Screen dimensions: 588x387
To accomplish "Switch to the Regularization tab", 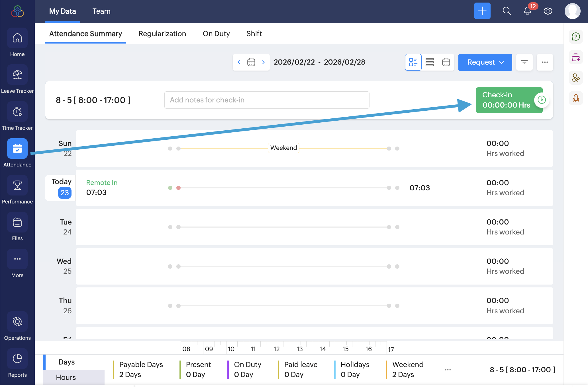I will pos(162,34).
